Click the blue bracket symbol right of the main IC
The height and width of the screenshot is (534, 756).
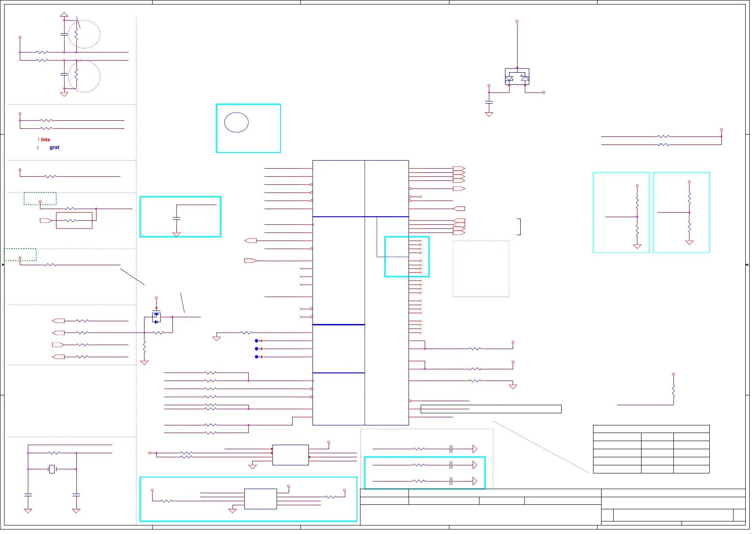point(519,227)
